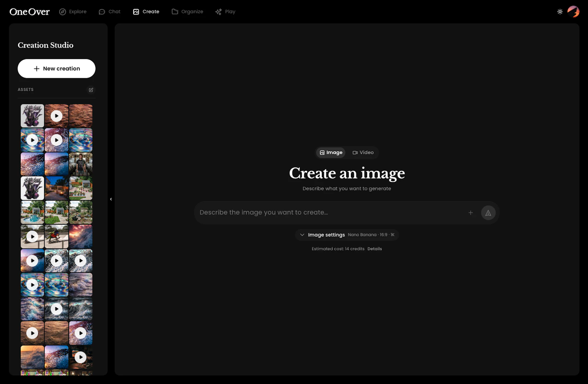This screenshot has height=384, width=588.
Task: Collapse the Creation Studio sidebar arrow
Action: [111, 199]
